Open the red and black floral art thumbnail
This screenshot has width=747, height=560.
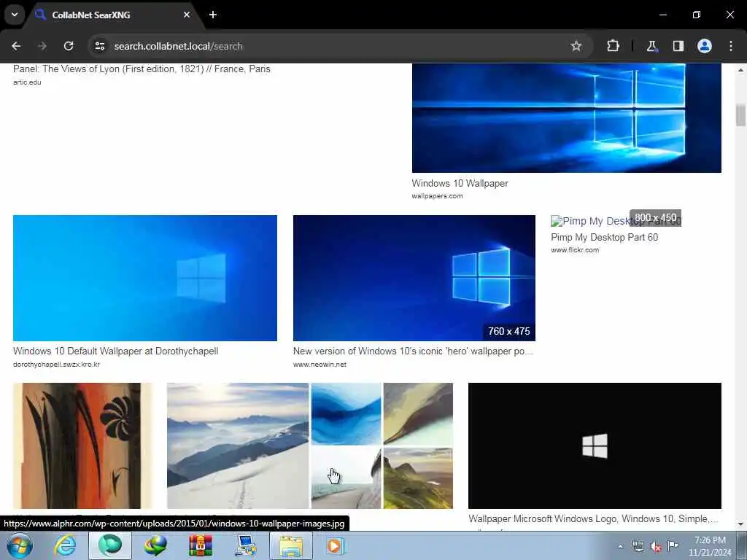(83, 446)
